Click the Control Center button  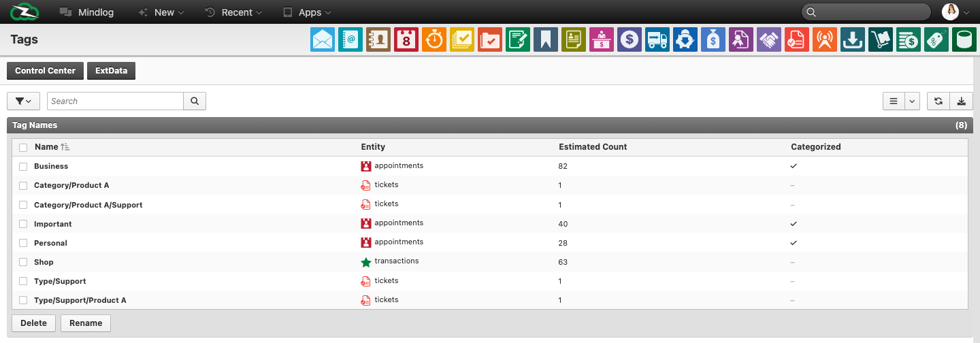coord(46,71)
